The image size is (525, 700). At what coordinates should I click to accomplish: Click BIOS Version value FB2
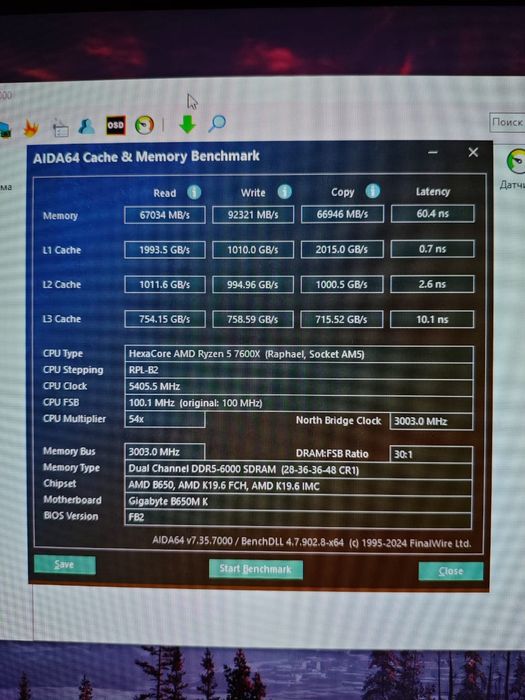click(298, 518)
